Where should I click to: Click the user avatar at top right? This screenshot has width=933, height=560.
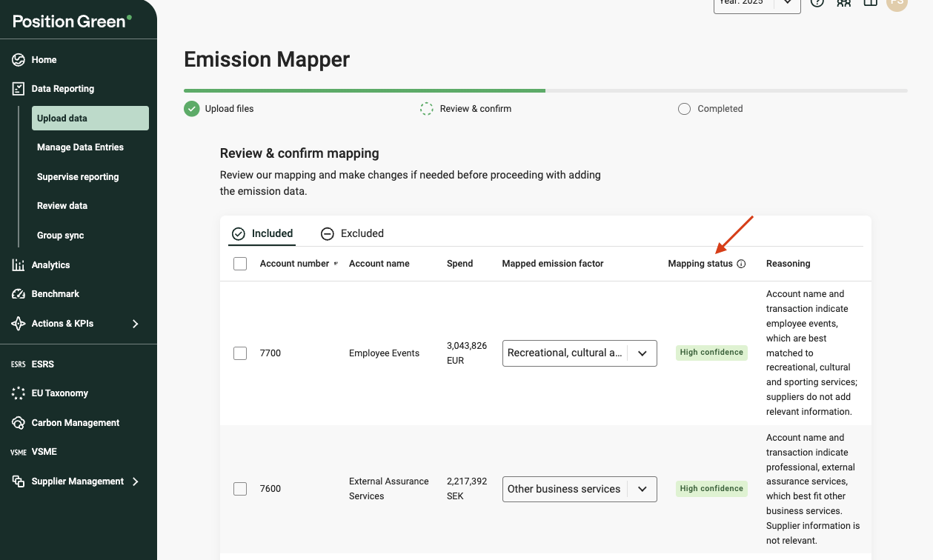[x=897, y=3]
